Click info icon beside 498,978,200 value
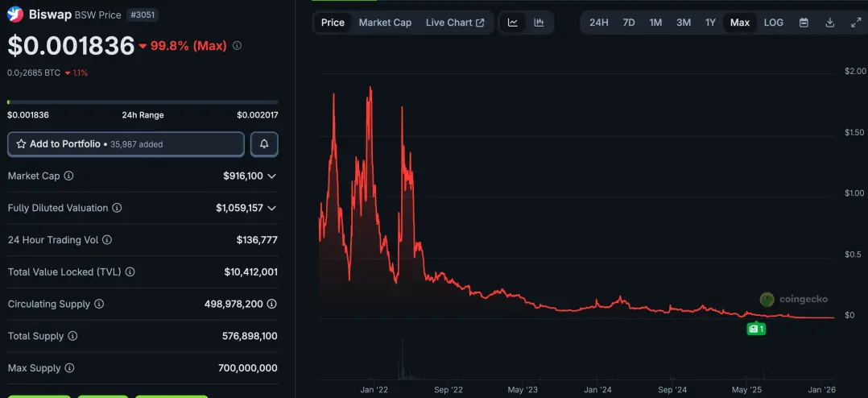 [272, 304]
